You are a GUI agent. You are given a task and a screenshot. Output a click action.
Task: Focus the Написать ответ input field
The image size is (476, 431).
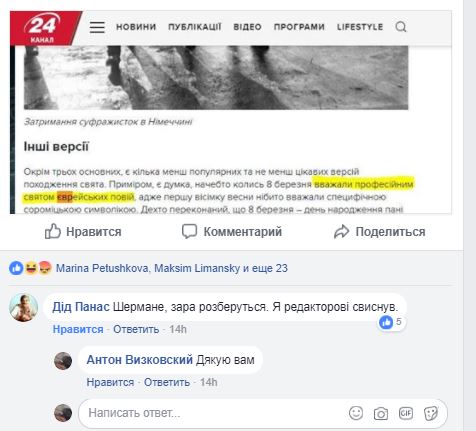(x=263, y=413)
